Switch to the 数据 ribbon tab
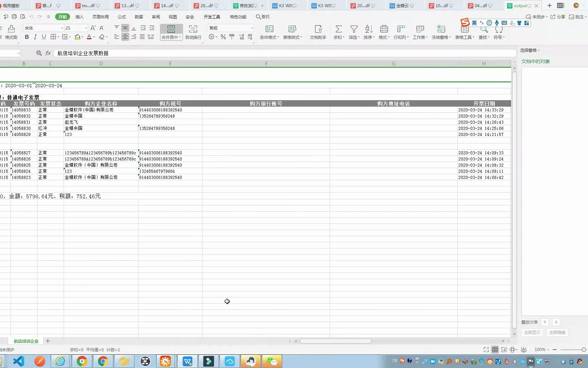Screen dimensions: 588x368 point(139,17)
